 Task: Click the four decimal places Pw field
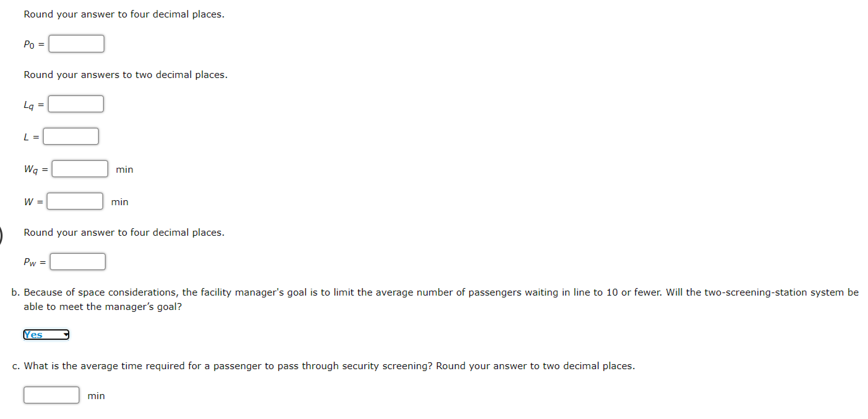(x=77, y=261)
